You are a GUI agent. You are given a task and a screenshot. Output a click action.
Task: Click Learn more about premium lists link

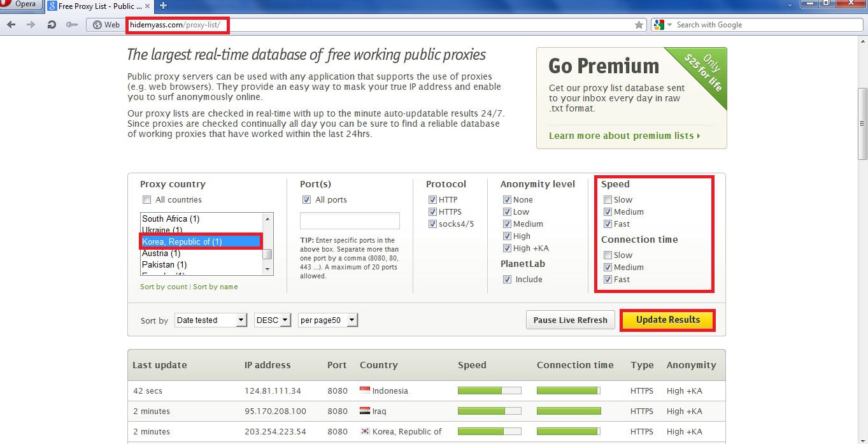click(x=624, y=136)
